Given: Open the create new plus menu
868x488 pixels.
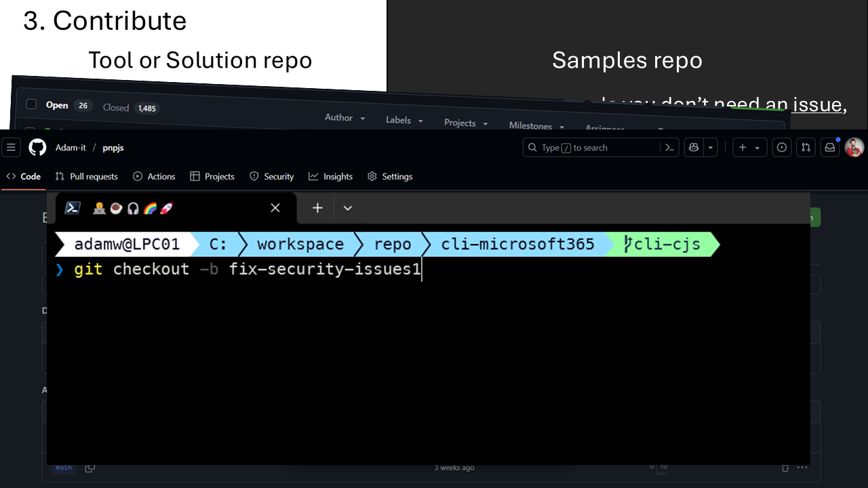Looking at the screenshot, I should click(749, 148).
